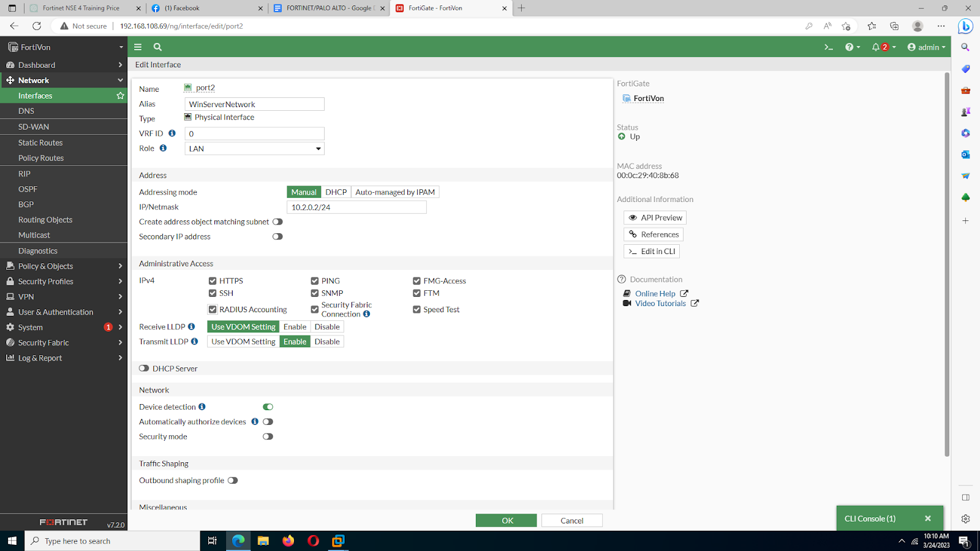980x551 pixels.
Task: Uncheck the FTM checkbox
Action: pos(417,293)
